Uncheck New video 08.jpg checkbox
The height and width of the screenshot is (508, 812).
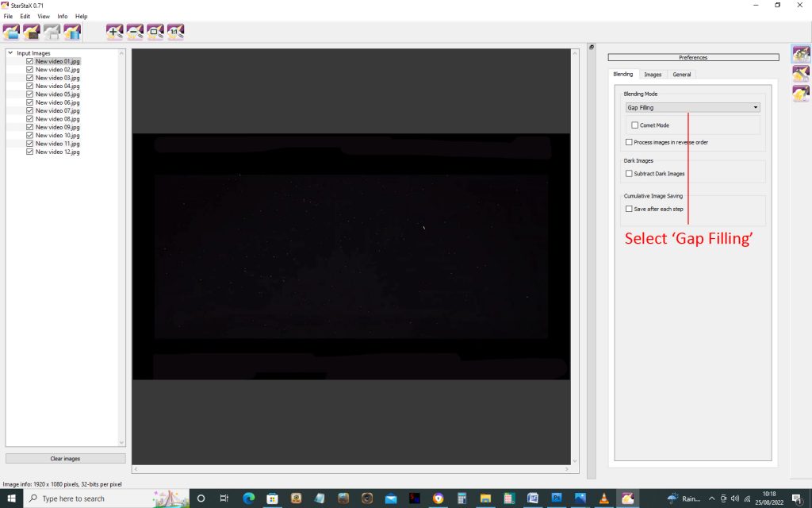click(x=29, y=119)
